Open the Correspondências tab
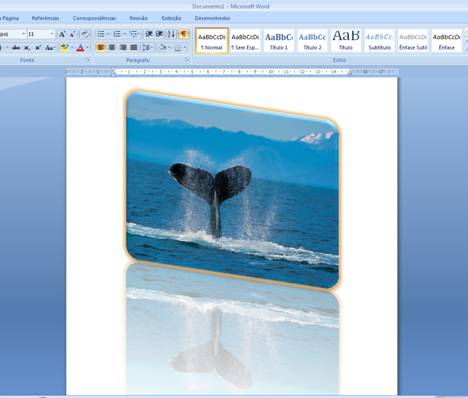The height and width of the screenshot is (398, 468). [x=94, y=18]
